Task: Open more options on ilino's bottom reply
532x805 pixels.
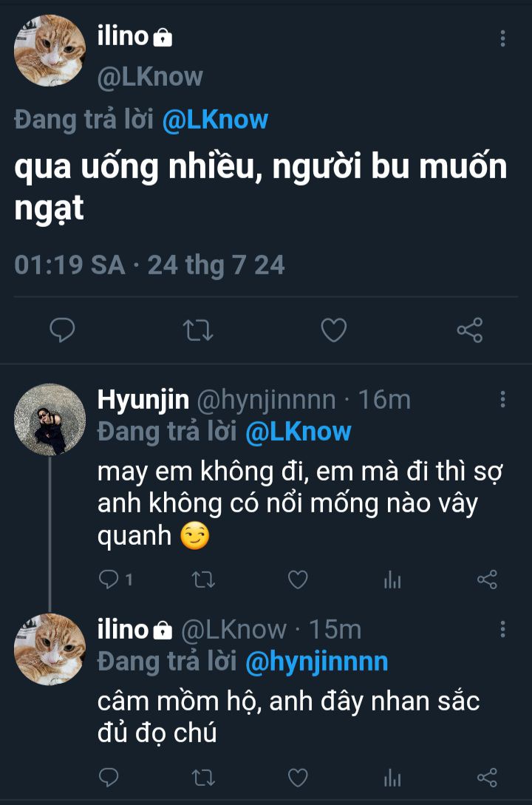Action: click(503, 629)
